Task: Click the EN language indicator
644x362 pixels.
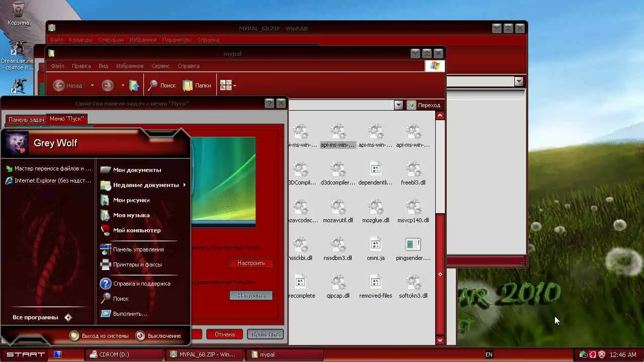Action: tap(489, 354)
